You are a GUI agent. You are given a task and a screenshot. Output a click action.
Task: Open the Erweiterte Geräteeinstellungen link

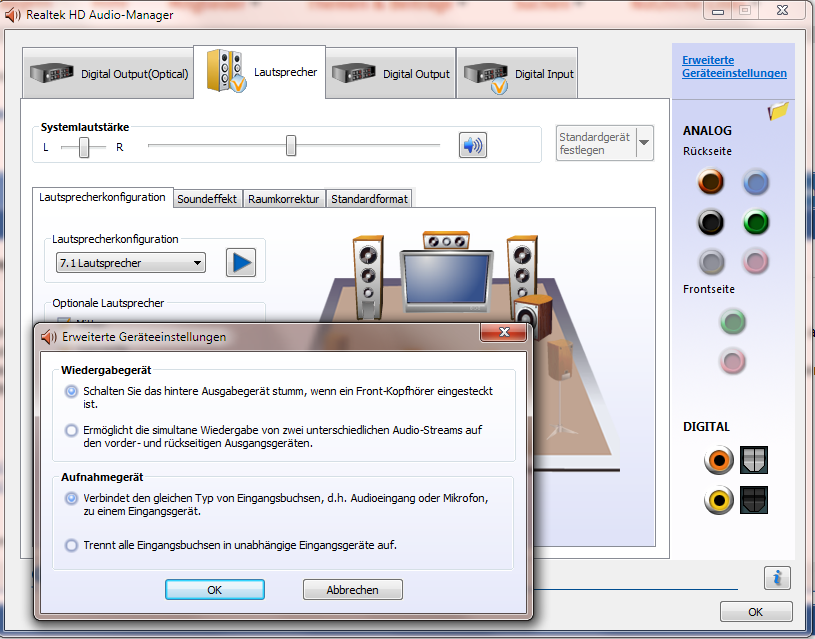pyautogui.click(x=734, y=67)
